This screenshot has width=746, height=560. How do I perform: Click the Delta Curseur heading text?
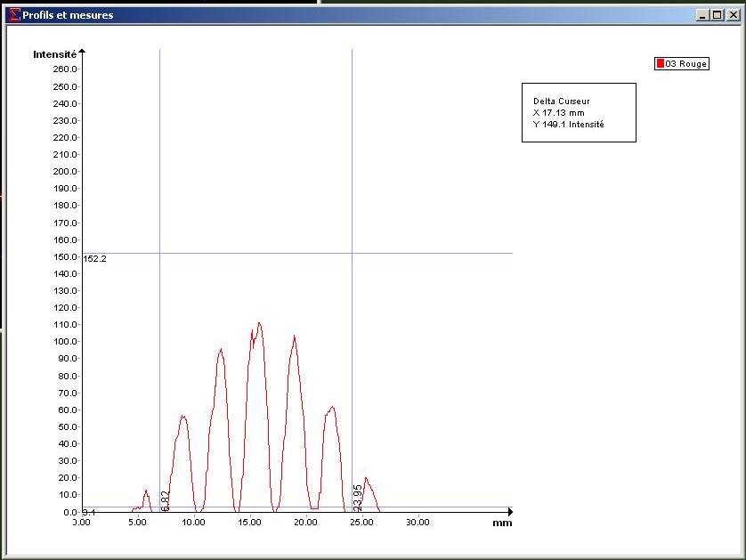coord(562,101)
